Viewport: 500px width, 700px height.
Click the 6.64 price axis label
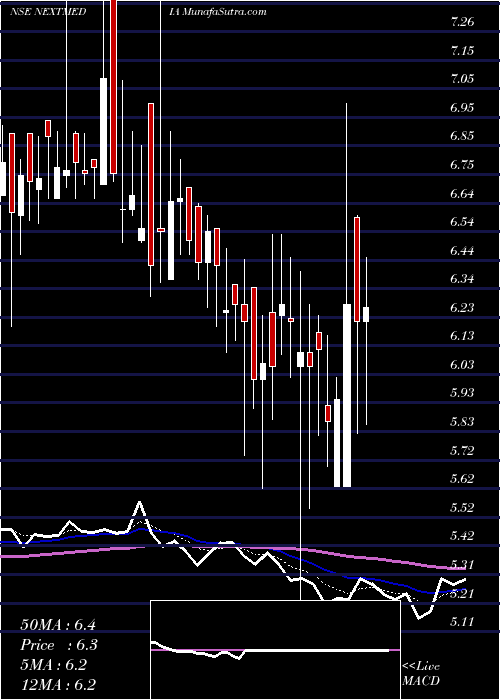[x=462, y=194]
